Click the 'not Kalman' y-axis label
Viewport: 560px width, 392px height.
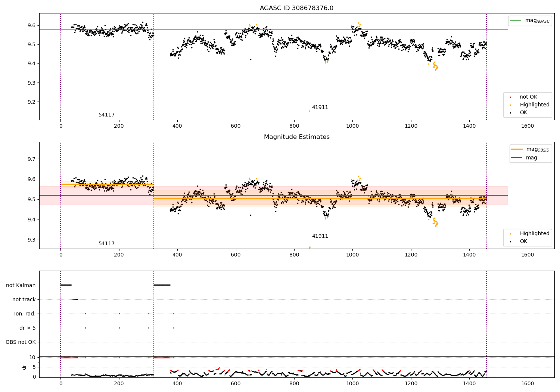tap(21, 286)
